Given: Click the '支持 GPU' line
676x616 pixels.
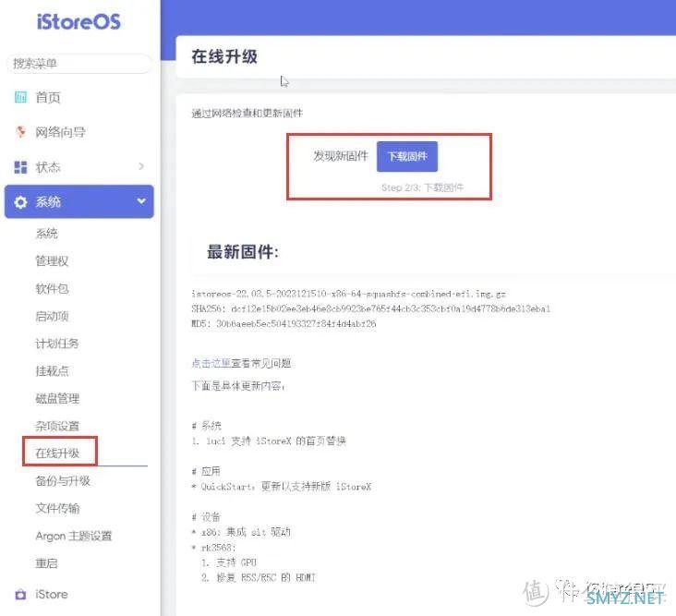Looking at the screenshot, I should tap(229, 562).
